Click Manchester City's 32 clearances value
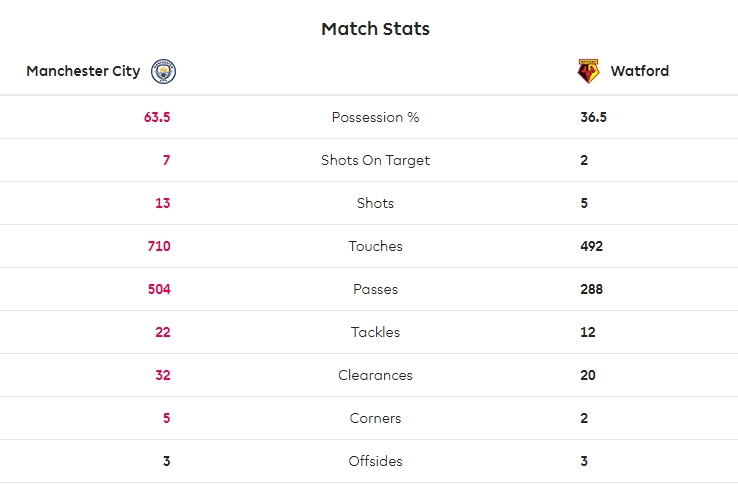Image resolution: width=738 pixels, height=485 pixels. click(x=162, y=375)
